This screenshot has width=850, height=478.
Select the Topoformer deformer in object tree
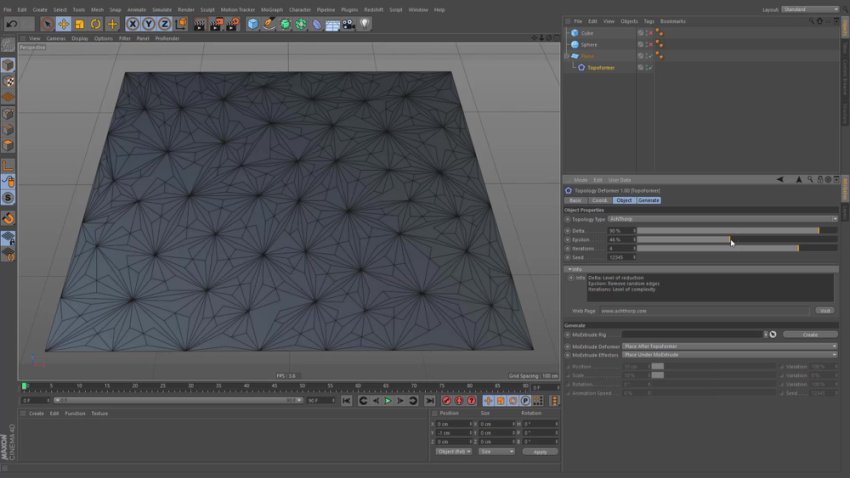[x=601, y=68]
